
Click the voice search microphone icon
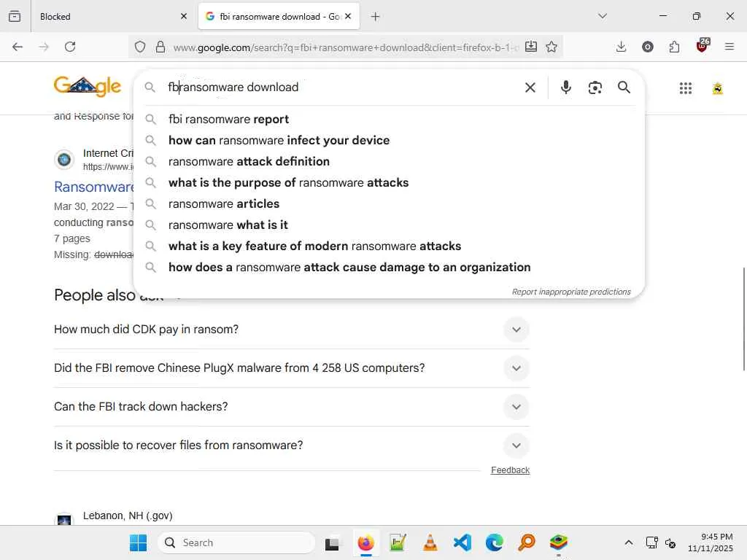(x=565, y=87)
